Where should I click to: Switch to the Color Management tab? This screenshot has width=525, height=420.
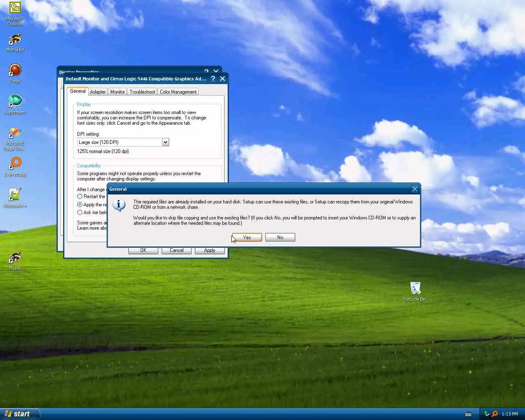pos(178,92)
